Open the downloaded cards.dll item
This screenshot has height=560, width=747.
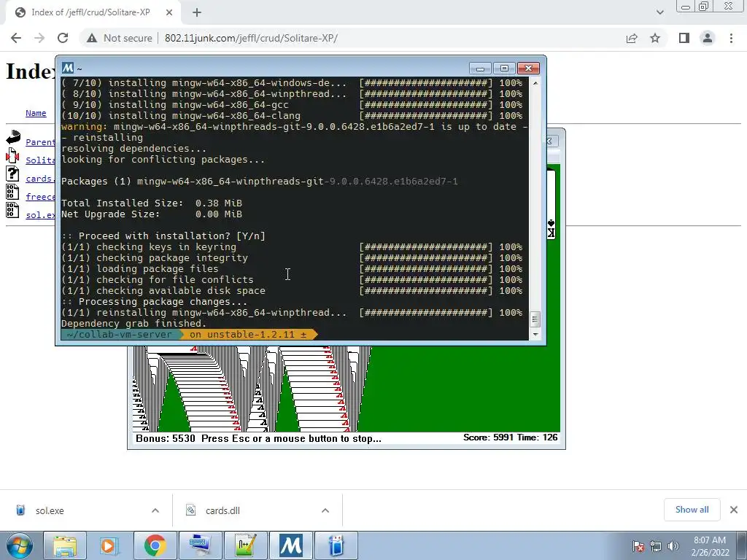pyautogui.click(x=222, y=510)
